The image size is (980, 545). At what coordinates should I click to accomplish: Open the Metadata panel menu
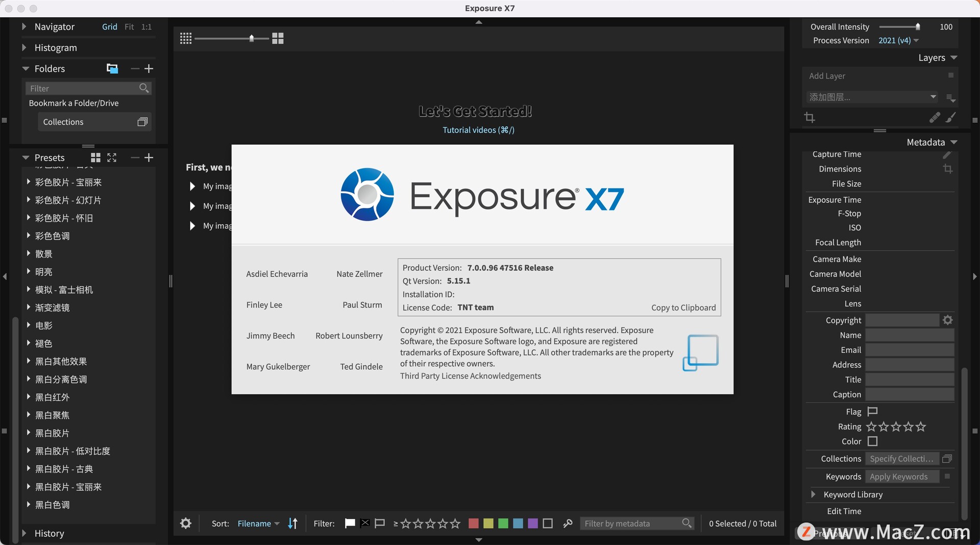pyautogui.click(x=954, y=143)
